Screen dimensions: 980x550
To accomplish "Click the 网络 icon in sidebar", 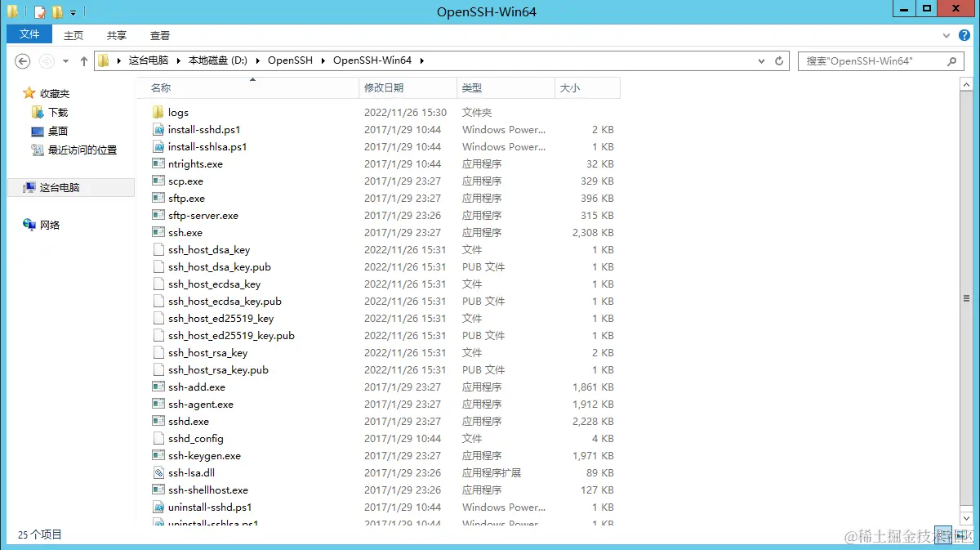I will pos(29,226).
